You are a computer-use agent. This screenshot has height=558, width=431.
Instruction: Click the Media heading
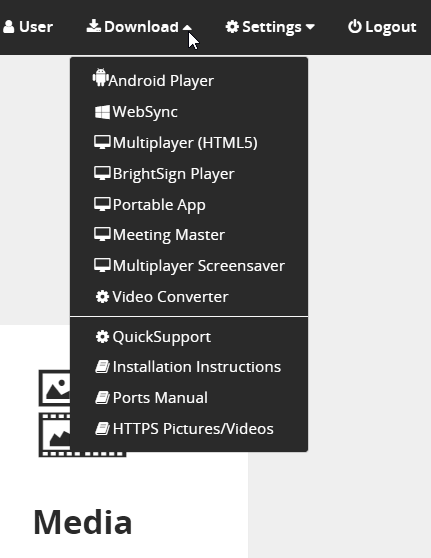(x=83, y=522)
